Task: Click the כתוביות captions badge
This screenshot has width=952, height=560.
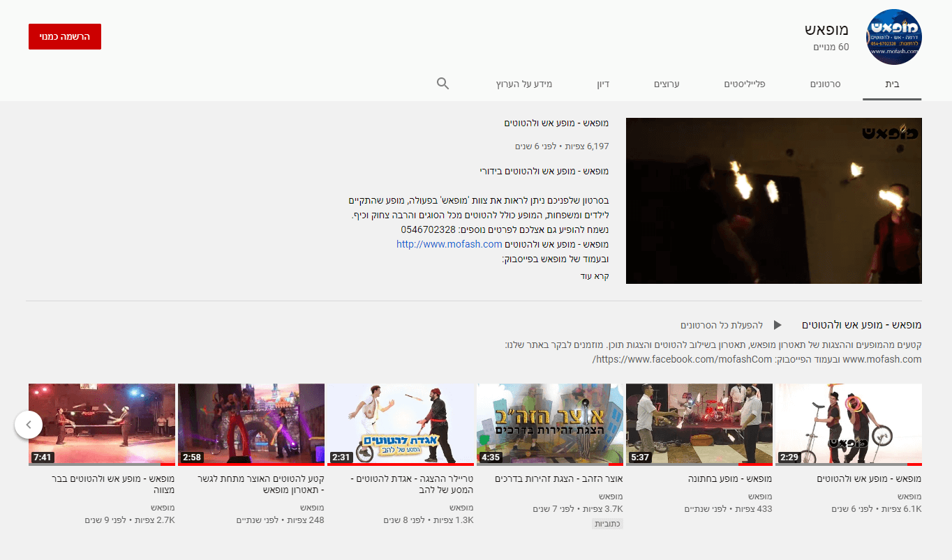Action: point(607,523)
